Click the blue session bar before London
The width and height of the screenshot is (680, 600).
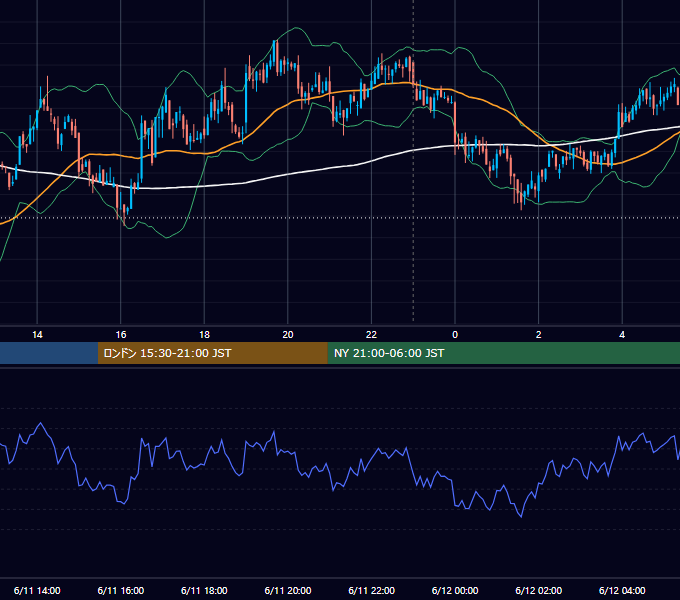[x=49, y=353]
